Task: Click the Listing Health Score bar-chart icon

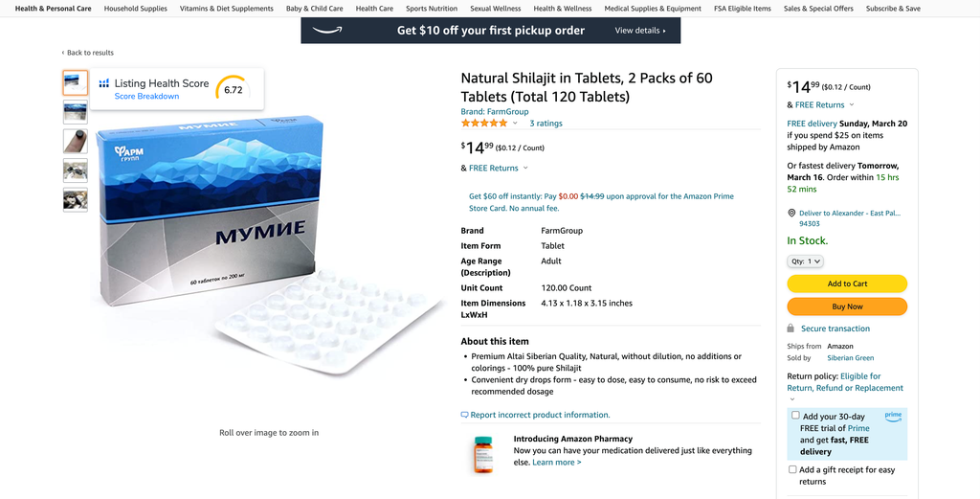Action: [103, 83]
